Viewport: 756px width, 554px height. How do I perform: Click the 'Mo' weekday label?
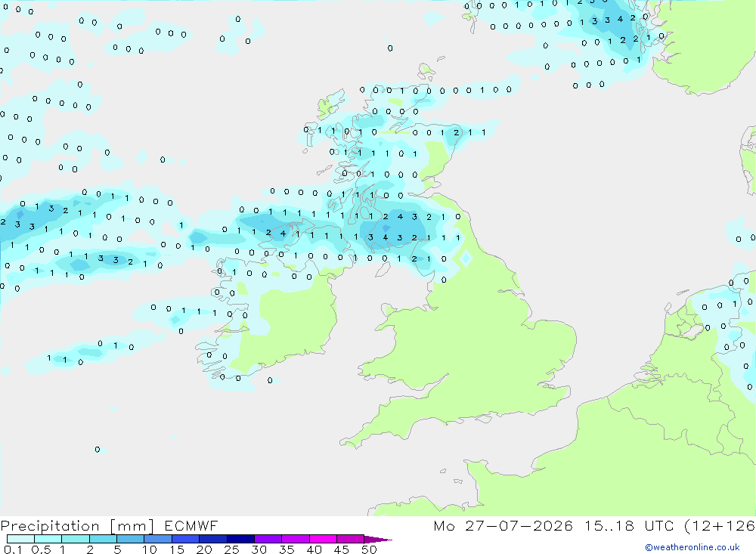point(444,525)
